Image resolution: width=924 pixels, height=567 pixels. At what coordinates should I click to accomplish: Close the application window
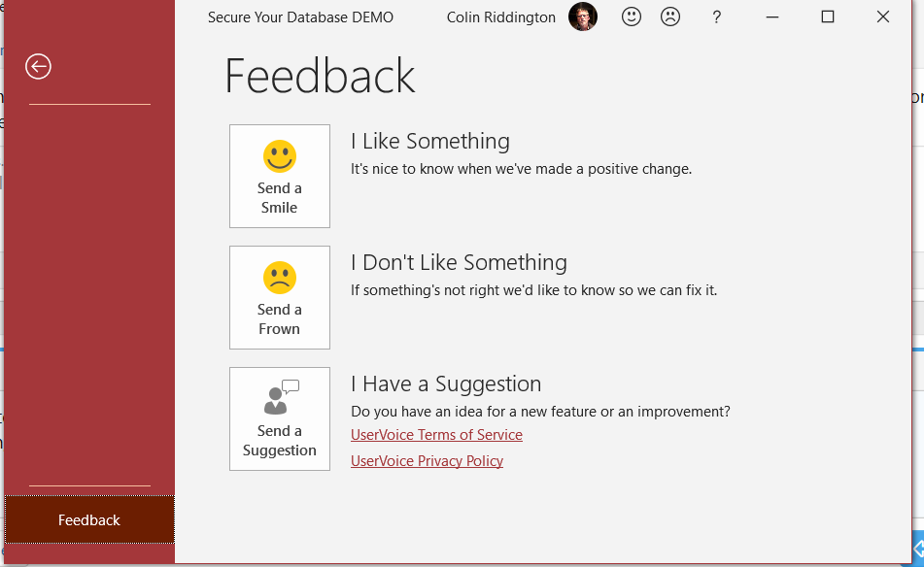(x=883, y=17)
